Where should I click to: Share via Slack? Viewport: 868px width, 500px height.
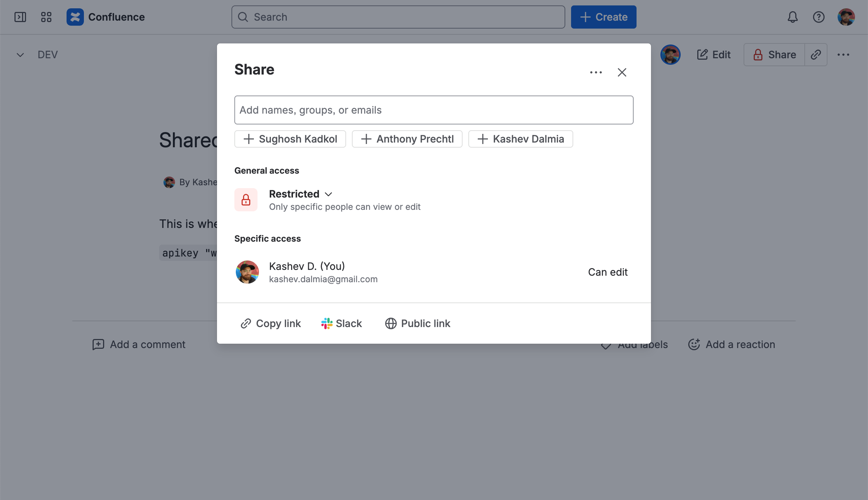coord(341,323)
